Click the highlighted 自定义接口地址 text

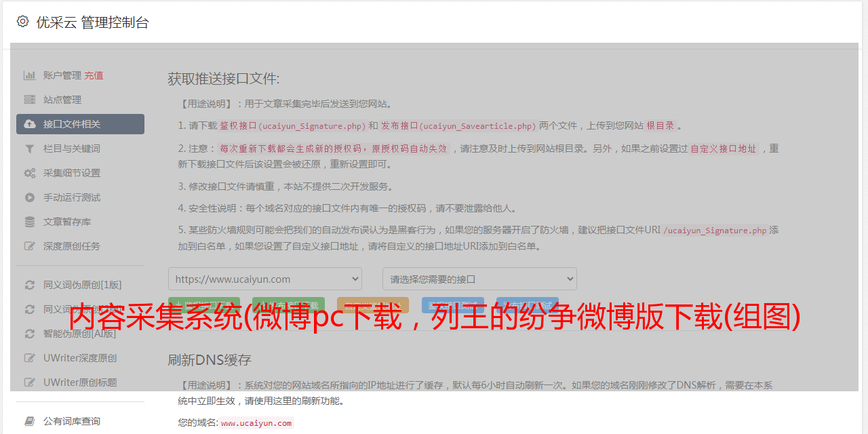724,149
